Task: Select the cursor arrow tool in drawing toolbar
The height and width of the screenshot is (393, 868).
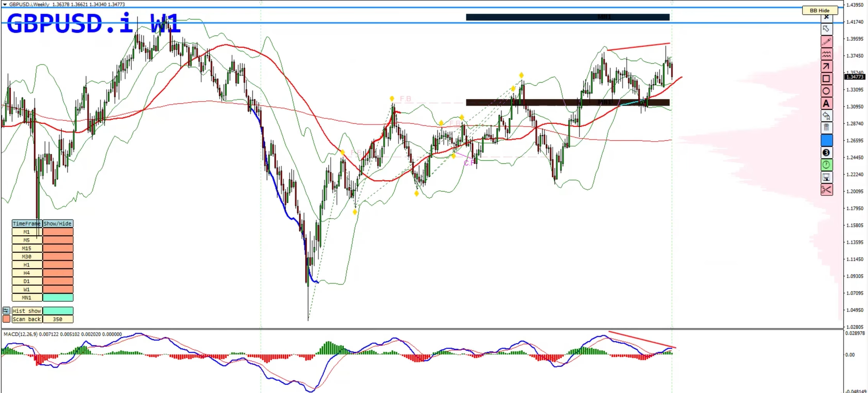Action: point(826,29)
